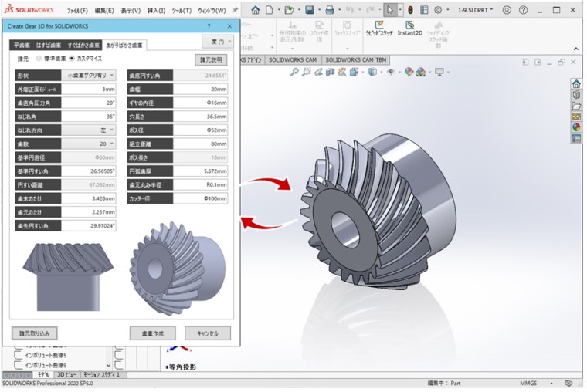The image size is (587, 392).
Task: Open the 歯数 dropdown showing 20
Action: pos(89,144)
